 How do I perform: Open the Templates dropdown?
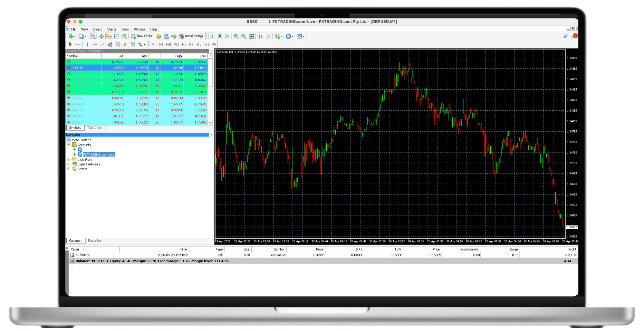pyautogui.click(x=300, y=36)
